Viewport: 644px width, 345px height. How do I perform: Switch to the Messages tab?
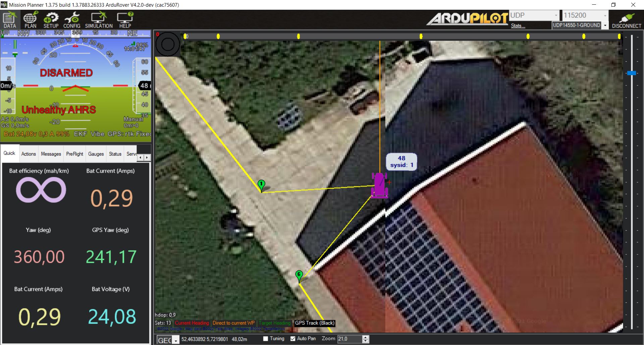pos(51,154)
